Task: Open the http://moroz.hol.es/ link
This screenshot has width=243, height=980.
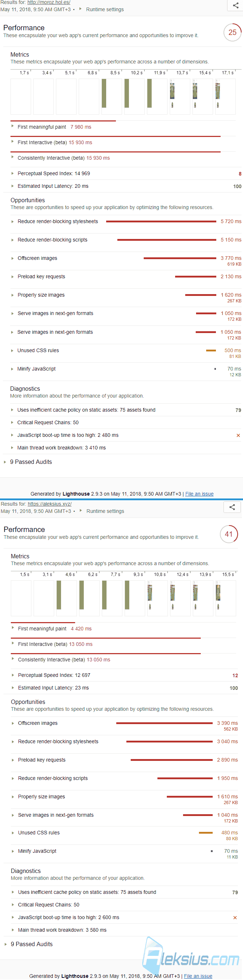Action: (x=49, y=2)
